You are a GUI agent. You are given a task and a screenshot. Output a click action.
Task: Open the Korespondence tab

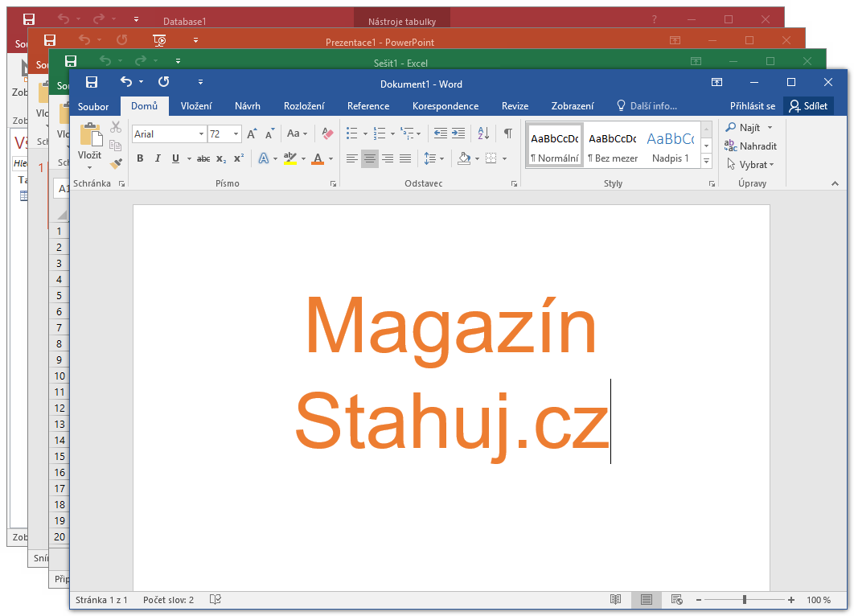445,106
